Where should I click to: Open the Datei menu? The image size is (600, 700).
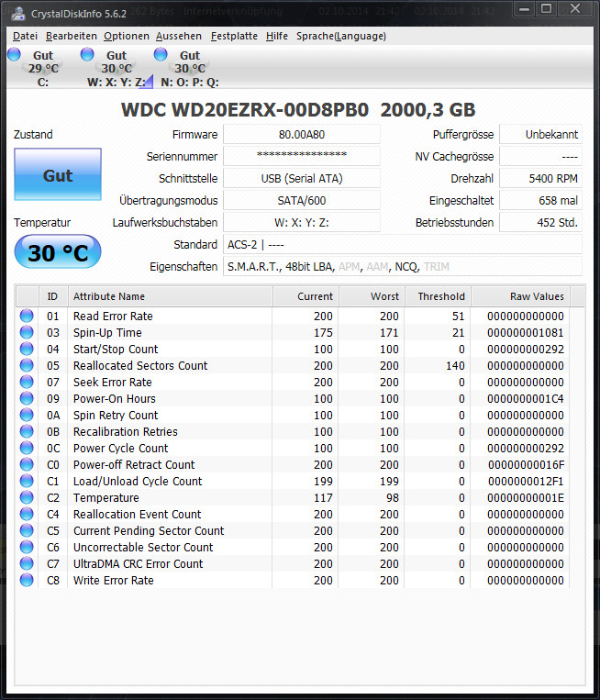(x=25, y=36)
